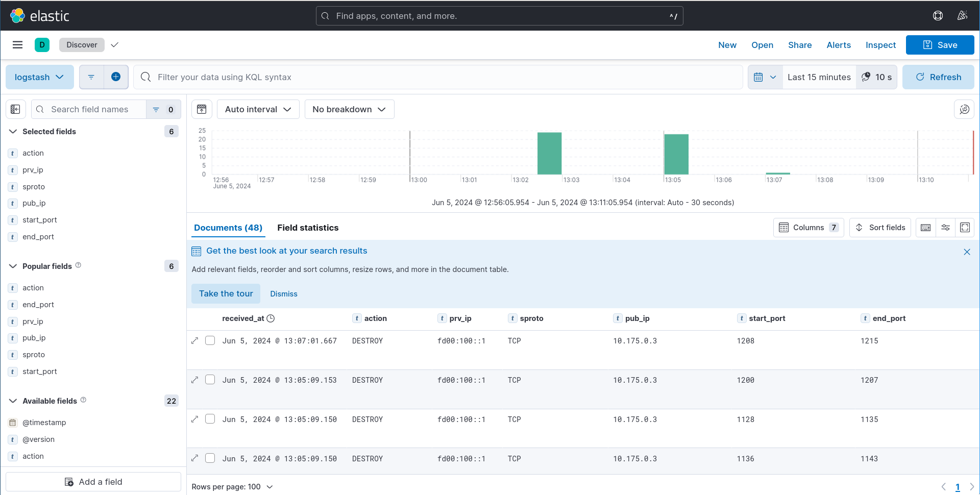Screen dimensions: 980x495
Task: Hide the chart panel icon
Action: tap(202, 109)
